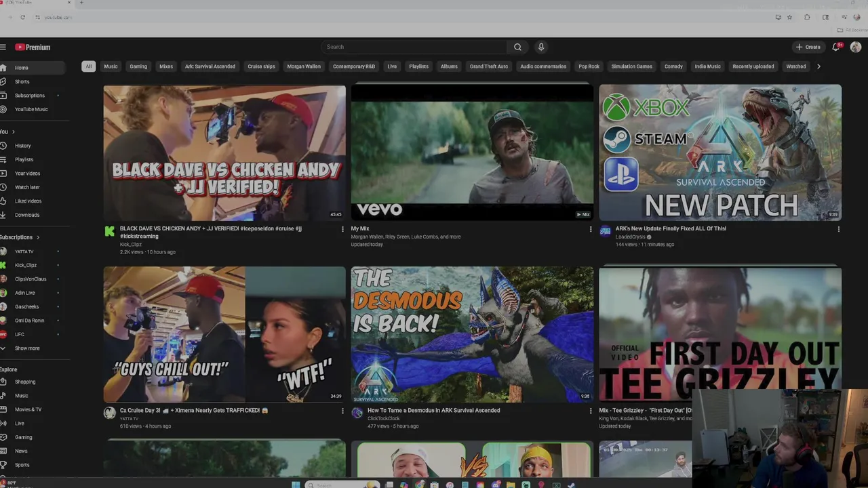This screenshot has height=488, width=868.
Task: Open options menu for My Mix
Action: 590,229
